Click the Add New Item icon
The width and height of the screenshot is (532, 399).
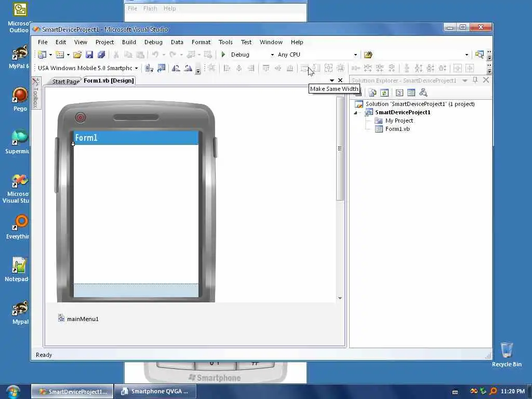point(60,55)
